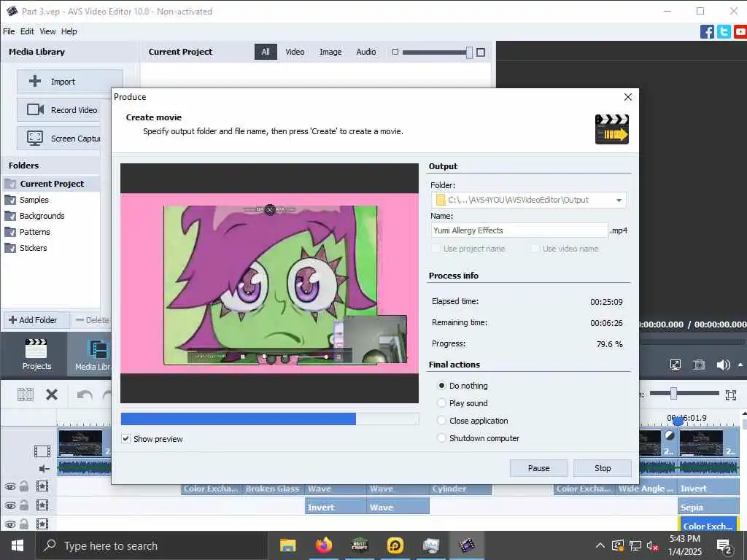Select the Stickers folder
Viewport: 747px width, 560px height.
34,248
